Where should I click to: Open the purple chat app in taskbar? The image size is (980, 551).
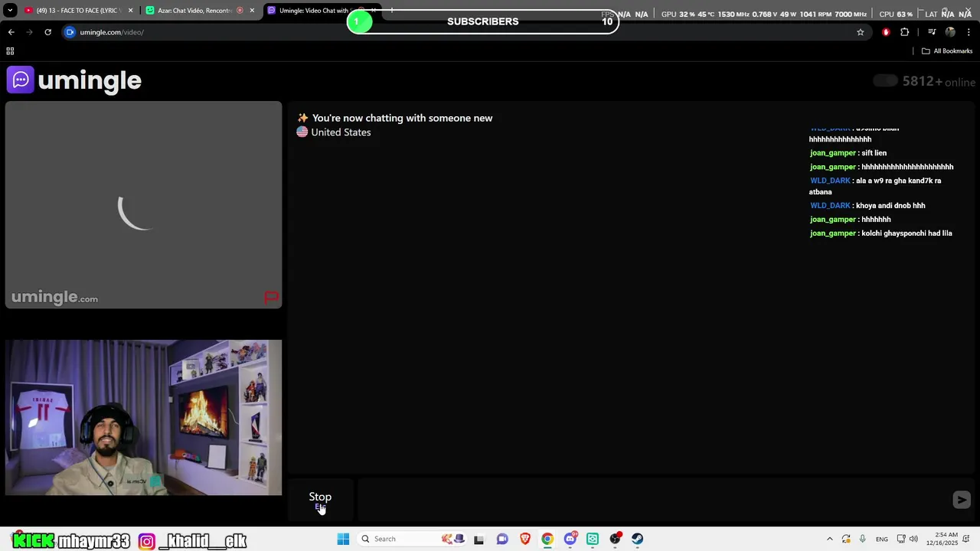click(501, 539)
